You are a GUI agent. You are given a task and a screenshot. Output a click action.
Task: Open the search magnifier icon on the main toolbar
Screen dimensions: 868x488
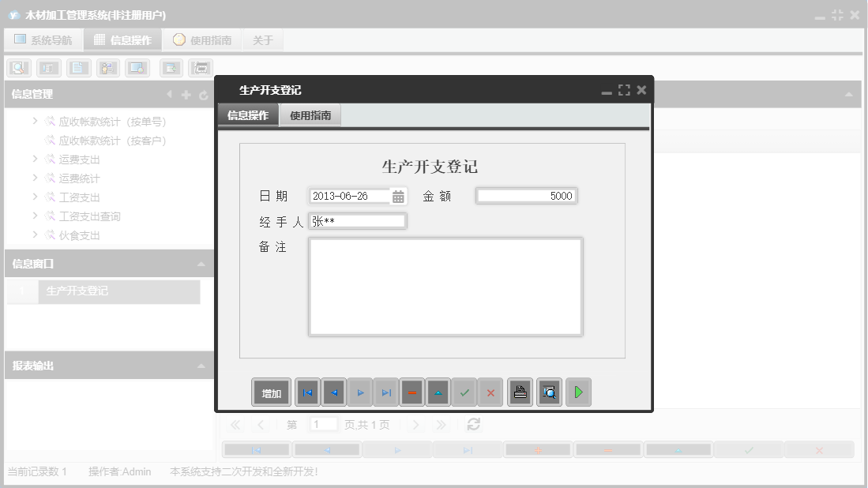pyautogui.click(x=18, y=68)
